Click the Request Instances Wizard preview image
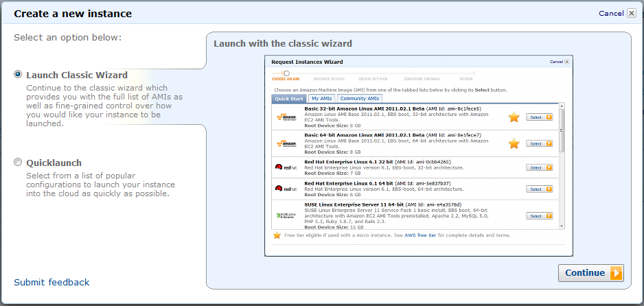The height and width of the screenshot is (306, 644). 419,156
